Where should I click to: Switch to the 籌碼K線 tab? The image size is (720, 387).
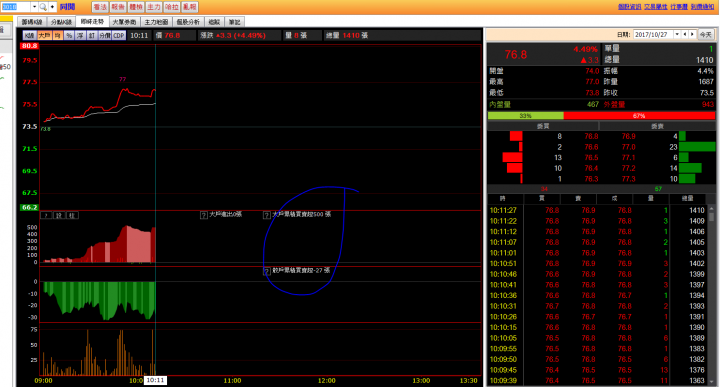point(32,22)
